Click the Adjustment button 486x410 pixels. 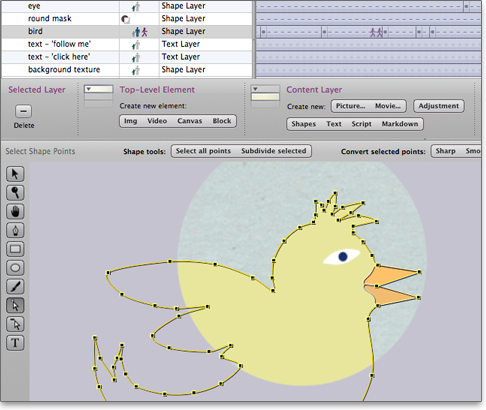438,106
